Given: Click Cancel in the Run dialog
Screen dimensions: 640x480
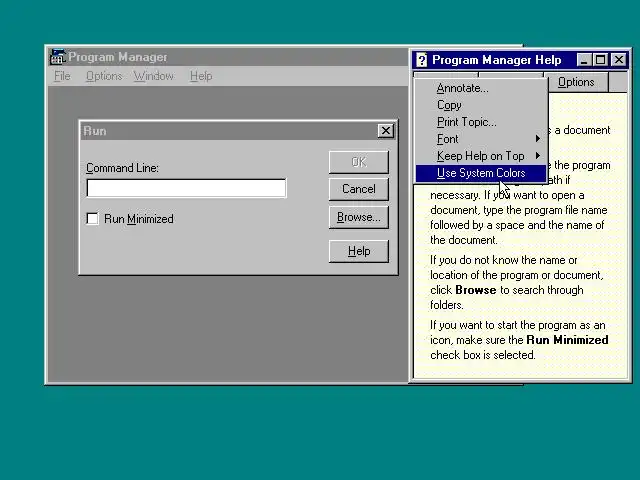Looking at the screenshot, I should pyautogui.click(x=359, y=189).
